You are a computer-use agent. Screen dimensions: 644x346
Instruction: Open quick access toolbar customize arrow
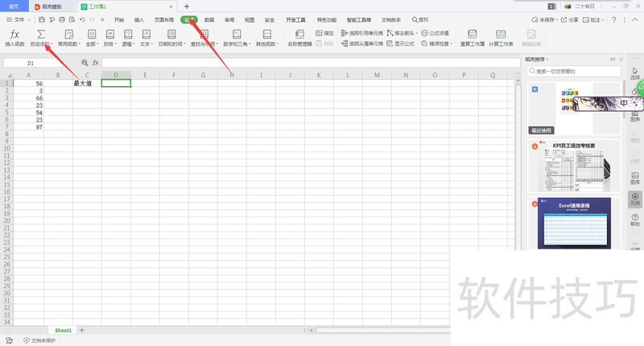[x=102, y=19]
